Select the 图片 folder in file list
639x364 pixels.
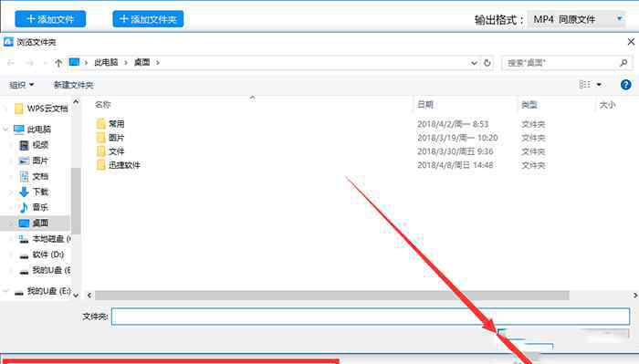pyautogui.click(x=116, y=138)
